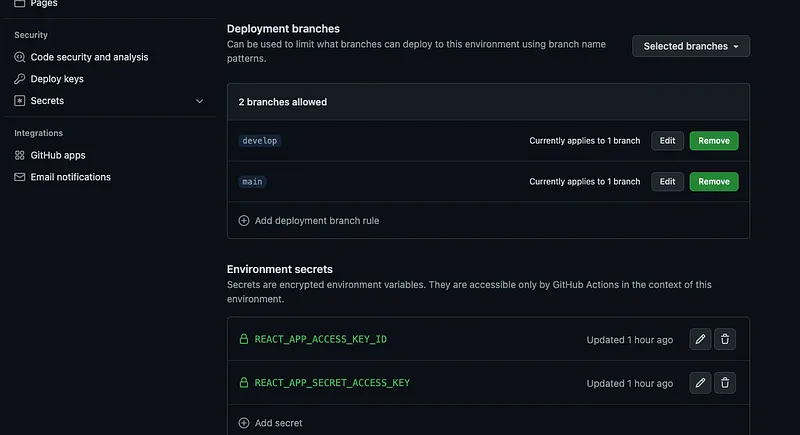Click Add deployment branch rule
The image size is (800, 435).
(x=316, y=220)
